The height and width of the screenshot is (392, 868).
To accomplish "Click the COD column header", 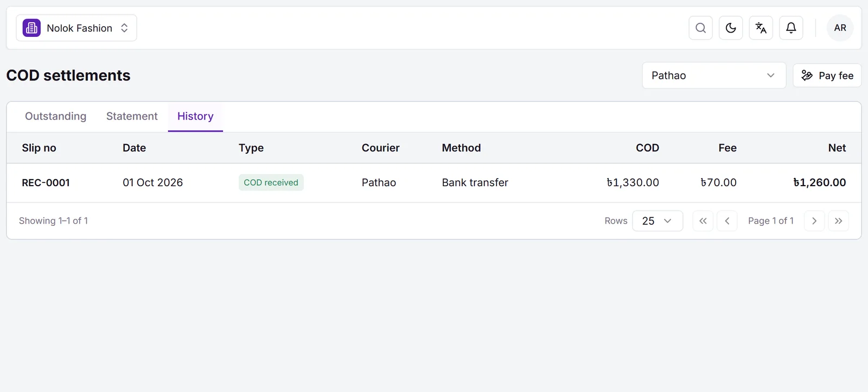I will 647,148.
